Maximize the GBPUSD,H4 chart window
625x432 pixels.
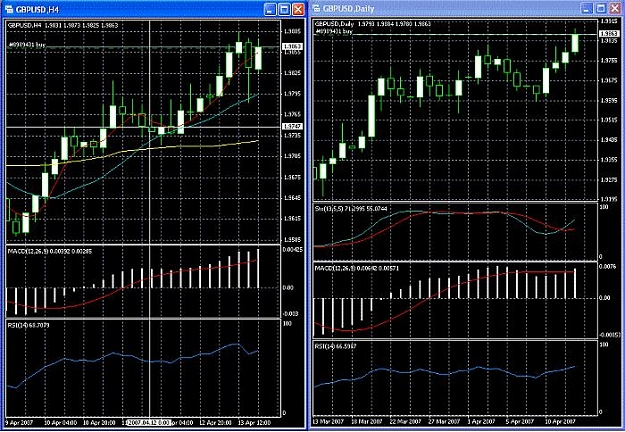pyautogui.click(x=284, y=10)
